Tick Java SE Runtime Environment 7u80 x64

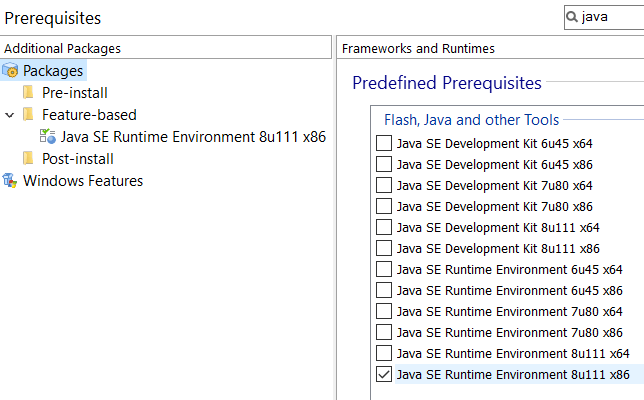point(384,311)
